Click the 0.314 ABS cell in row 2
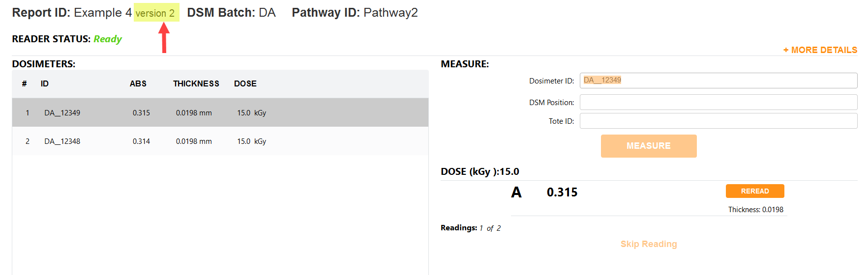The width and height of the screenshot is (868, 275). tap(141, 141)
